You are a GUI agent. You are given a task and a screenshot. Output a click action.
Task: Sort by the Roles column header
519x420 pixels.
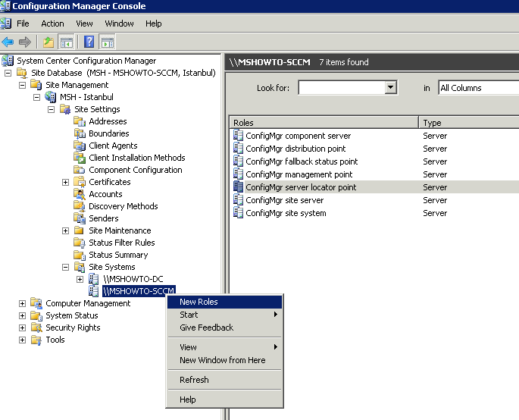point(324,123)
